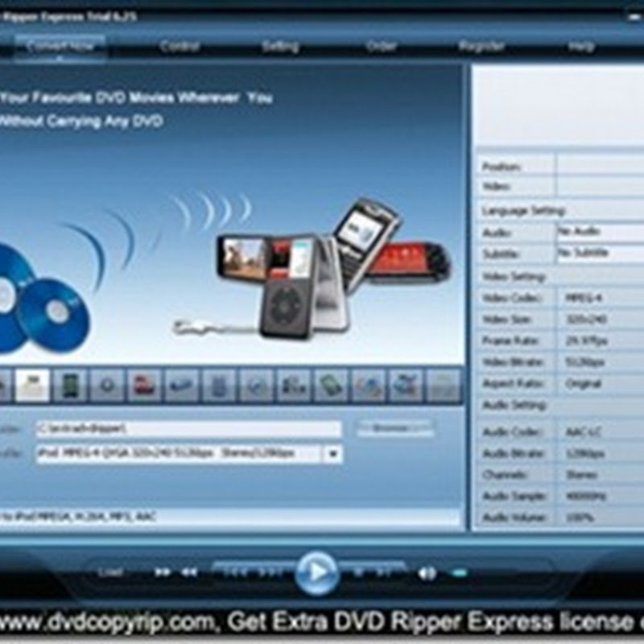
Task: Adjust the teal volume slider
Action: (x=460, y=572)
